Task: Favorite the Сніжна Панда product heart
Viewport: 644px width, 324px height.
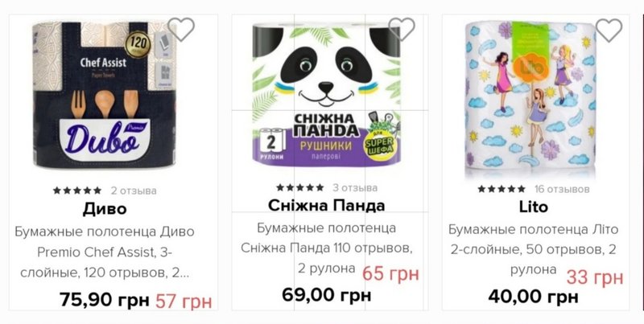Action: pos(401,29)
